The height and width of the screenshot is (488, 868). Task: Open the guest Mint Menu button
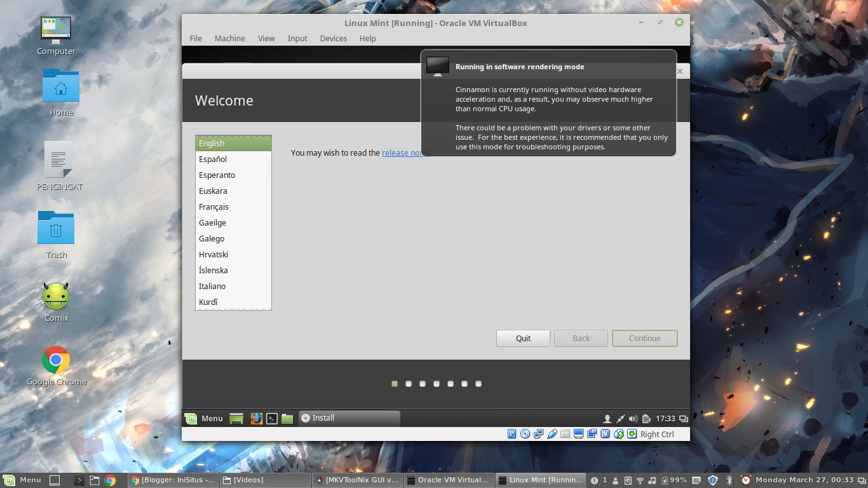click(x=204, y=418)
